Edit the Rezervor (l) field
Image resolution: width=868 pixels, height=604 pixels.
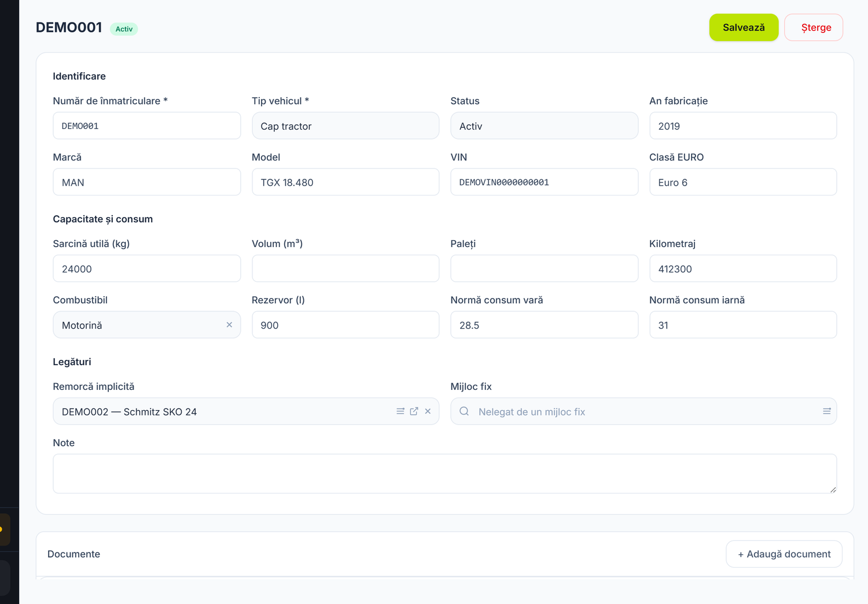[x=345, y=325]
